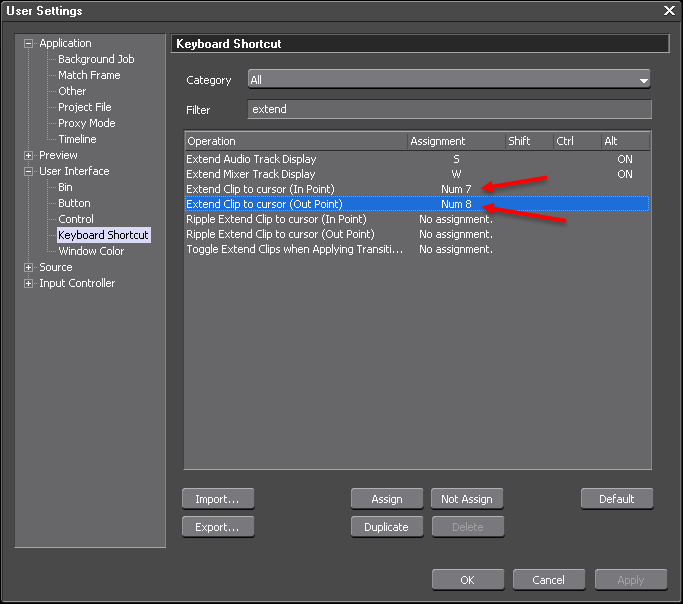Collapse the Application tree node
This screenshot has height=604, width=683.
[x=29, y=44]
